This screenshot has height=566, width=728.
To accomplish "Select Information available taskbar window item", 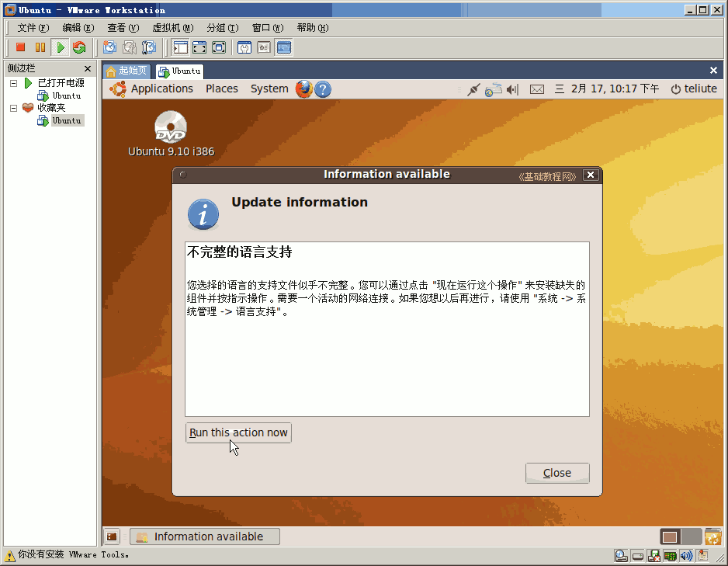I will 205,536.
